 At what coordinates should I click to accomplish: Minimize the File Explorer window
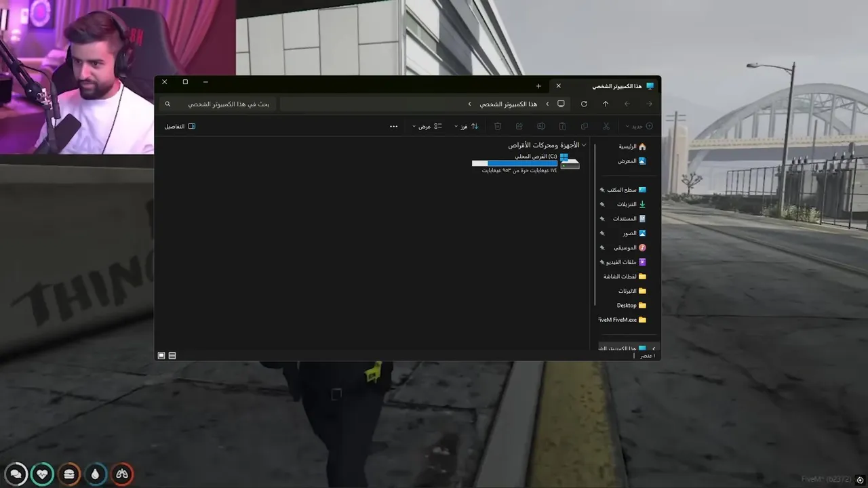point(205,82)
